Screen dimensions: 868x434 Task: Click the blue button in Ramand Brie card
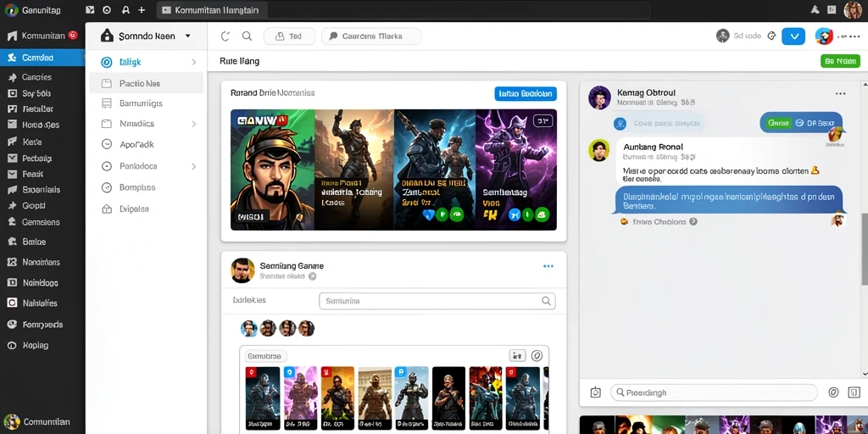click(x=526, y=93)
